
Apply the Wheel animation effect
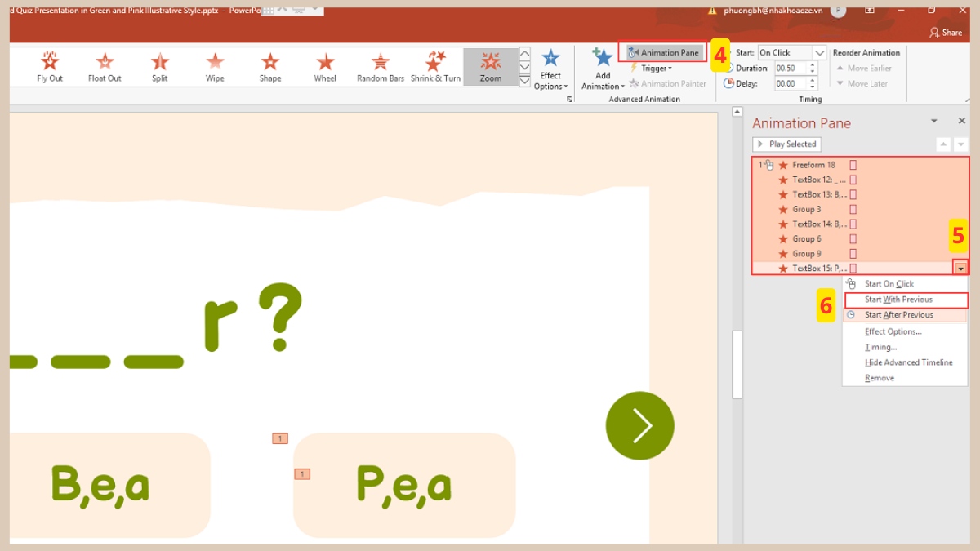(325, 65)
